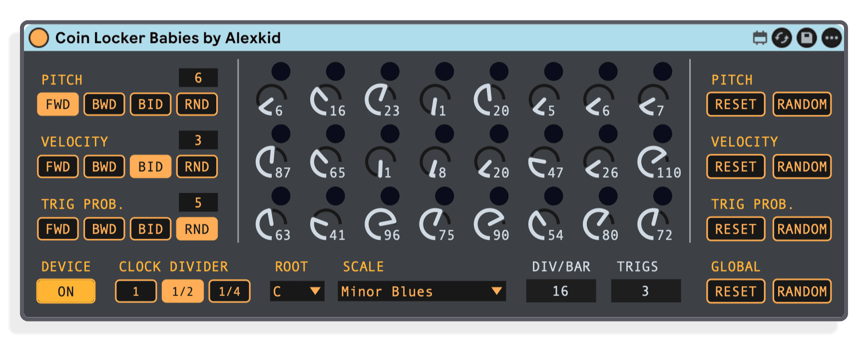Screen dimensions: 868x341
Task: Toggle step LED above velocity knob 26
Action: (x=608, y=134)
